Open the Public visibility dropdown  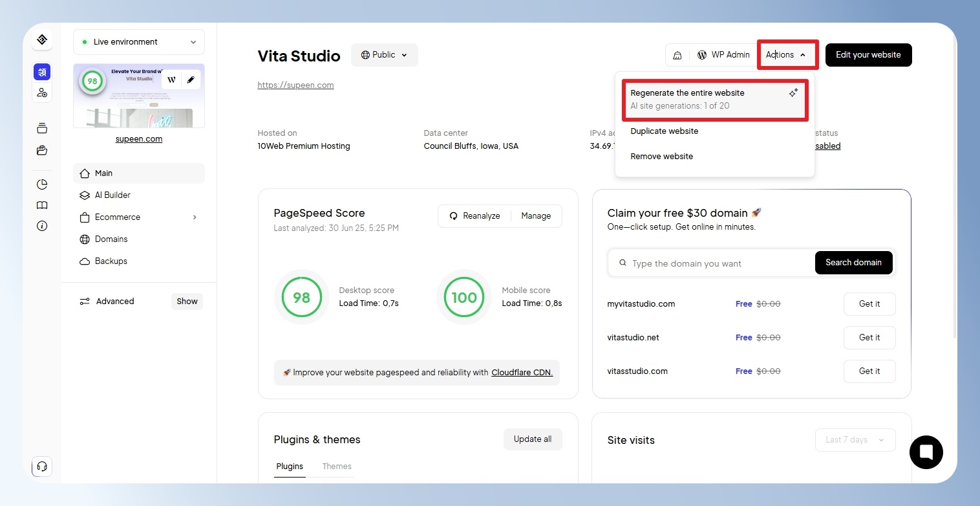point(385,55)
